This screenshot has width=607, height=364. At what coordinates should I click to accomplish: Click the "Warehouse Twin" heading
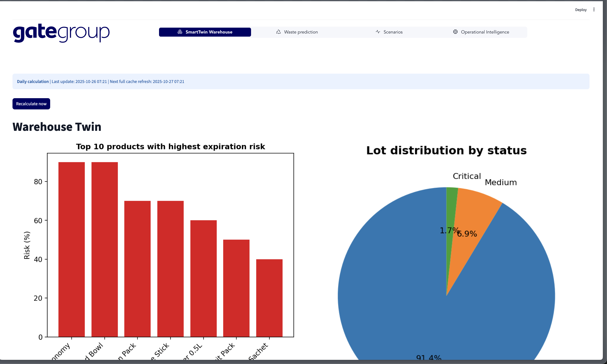click(57, 127)
